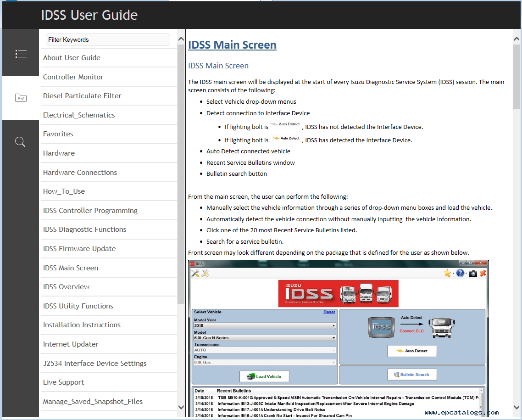This screenshot has height=420, width=522.
Task: Click the sidebar scroll down arrow
Action: point(181,407)
